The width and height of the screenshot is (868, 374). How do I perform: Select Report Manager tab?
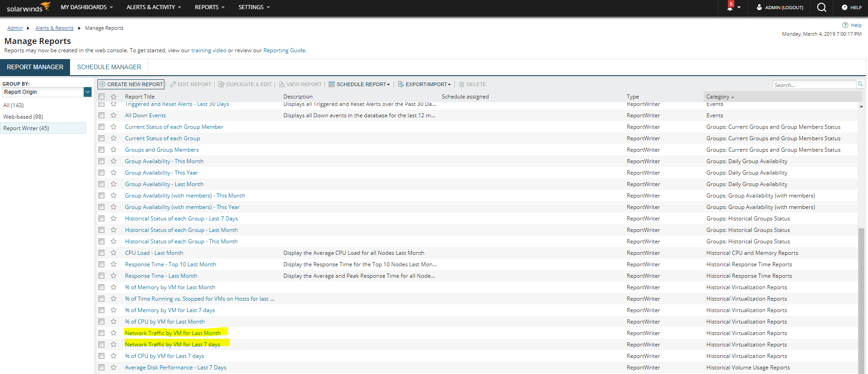[x=35, y=67]
